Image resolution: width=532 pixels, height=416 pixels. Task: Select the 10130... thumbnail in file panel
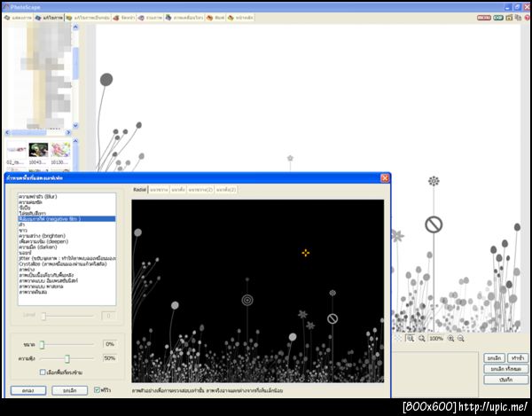pos(60,153)
